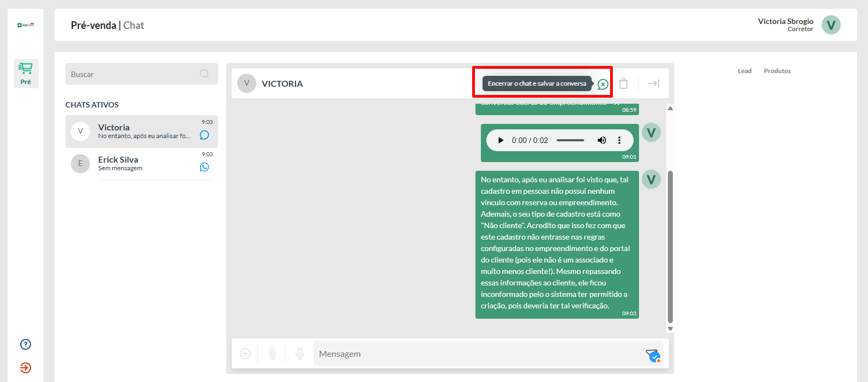Click the scrollbar down arrow in chat
Image resolution: width=868 pixels, height=382 pixels.
click(670, 329)
